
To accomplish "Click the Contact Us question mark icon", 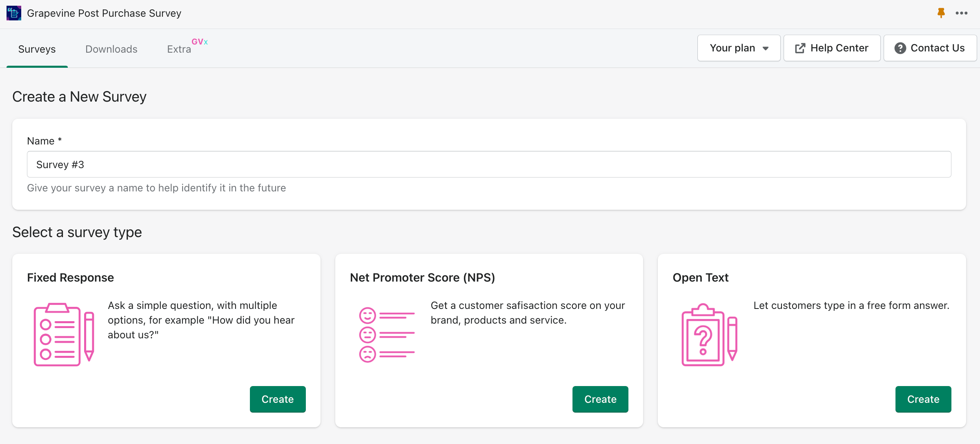I will pos(900,48).
